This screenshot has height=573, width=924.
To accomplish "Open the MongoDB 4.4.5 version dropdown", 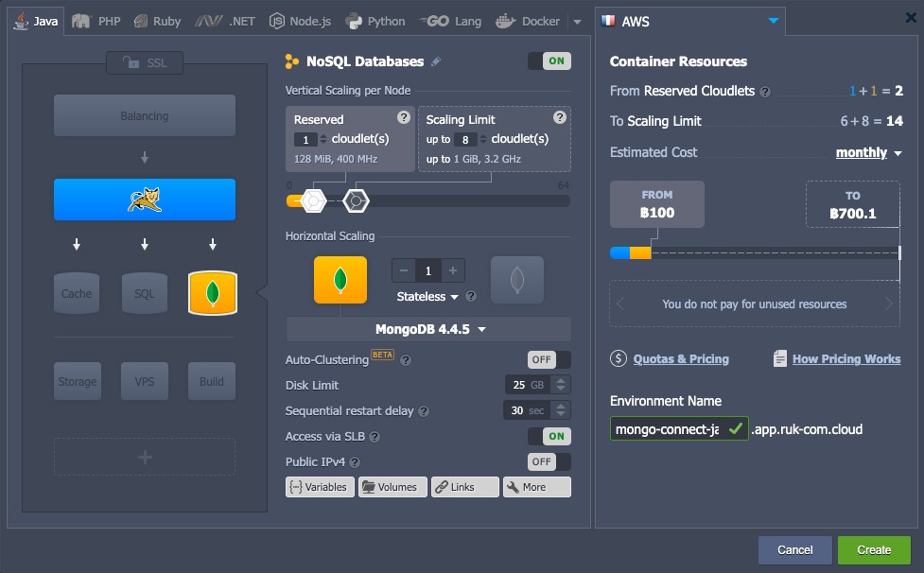I will point(428,329).
